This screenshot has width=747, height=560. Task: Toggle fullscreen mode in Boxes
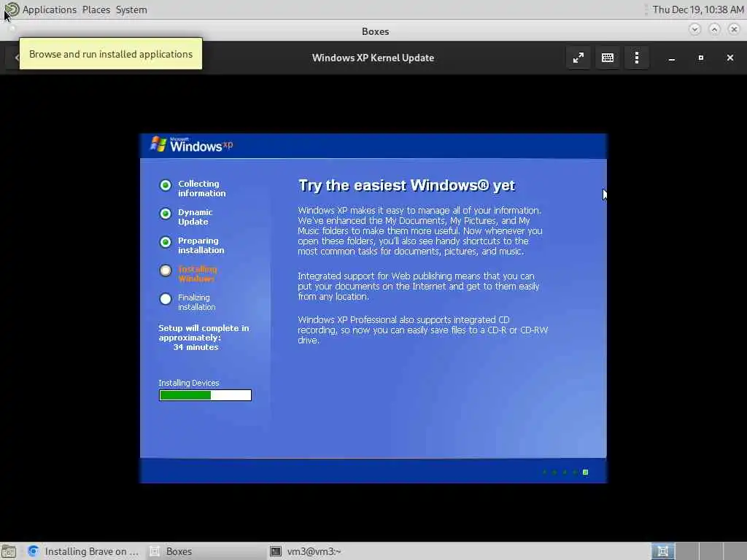[578, 58]
